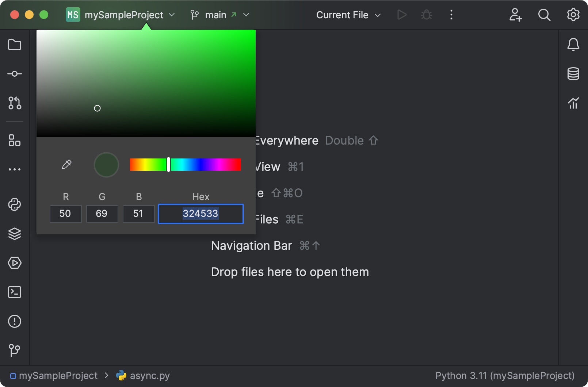Open the Database tool window
The height and width of the screenshot is (387, 588).
coord(573,73)
